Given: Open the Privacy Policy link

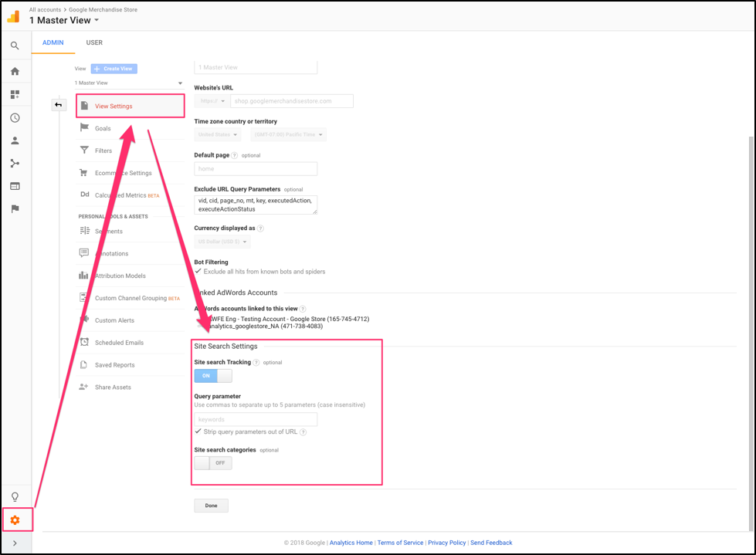Looking at the screenshot, I should 447,543.
